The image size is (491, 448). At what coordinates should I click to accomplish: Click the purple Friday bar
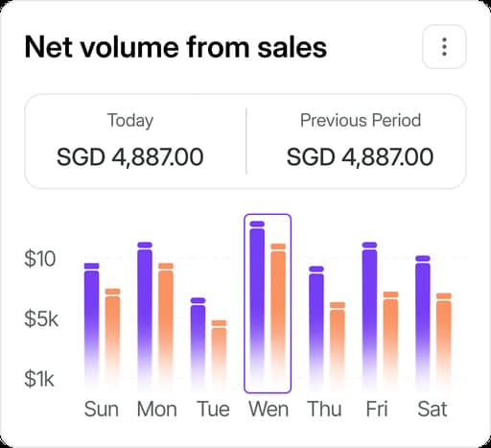369,317
